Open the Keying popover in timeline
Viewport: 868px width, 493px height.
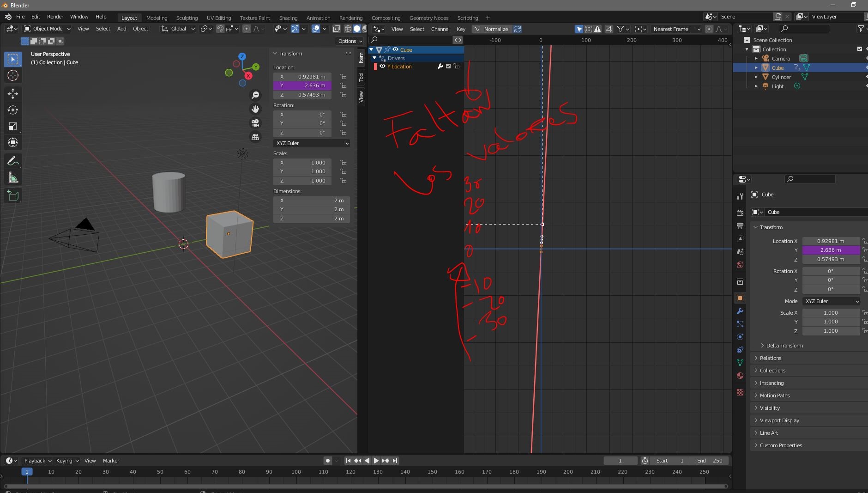[67, 461]
